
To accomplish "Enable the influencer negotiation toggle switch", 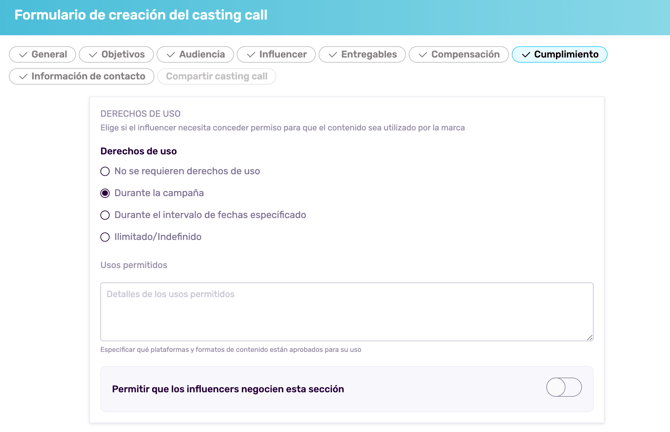I will click(x=563, y=388).
